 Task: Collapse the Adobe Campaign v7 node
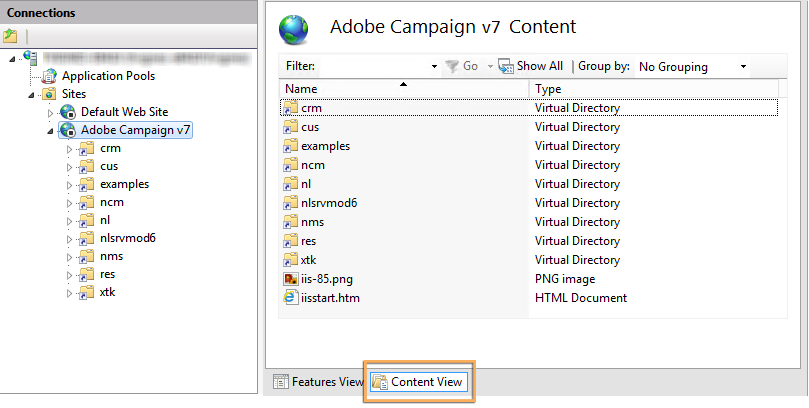(50, 131)
